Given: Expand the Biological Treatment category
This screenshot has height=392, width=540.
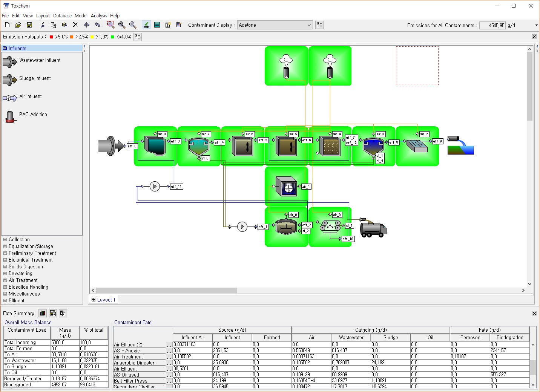Looking at the screenshot, I should pyautogui.click(x=31, y=260).
